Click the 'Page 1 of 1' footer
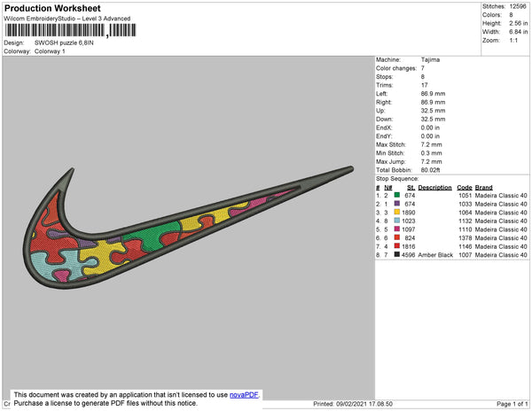 tap(512, 404)
